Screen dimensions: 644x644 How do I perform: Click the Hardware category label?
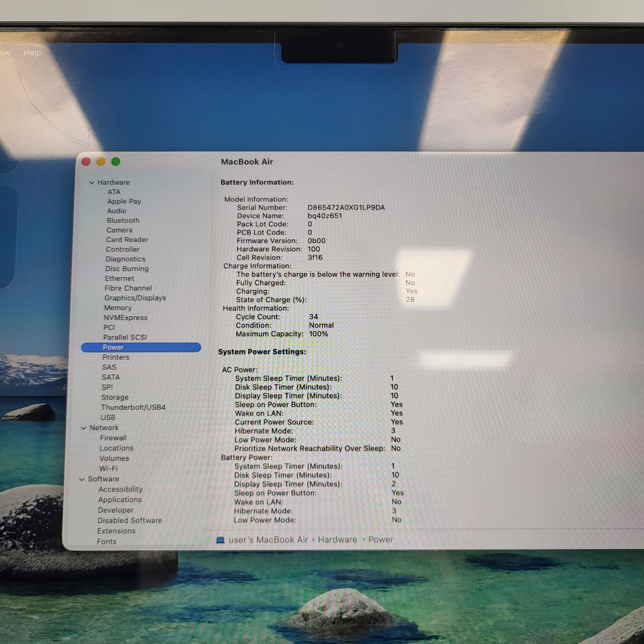point(113,182)
